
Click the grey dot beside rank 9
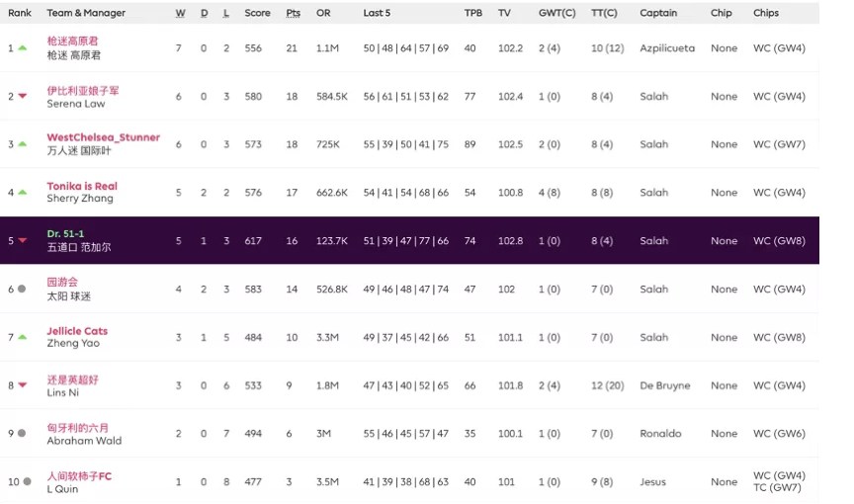click(22, 434)
